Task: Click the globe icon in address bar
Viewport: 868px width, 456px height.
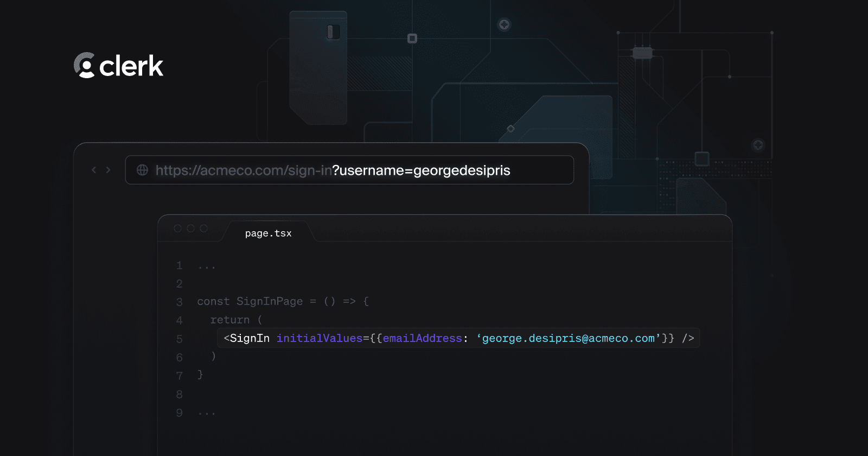Action: (x=142, y=170)
